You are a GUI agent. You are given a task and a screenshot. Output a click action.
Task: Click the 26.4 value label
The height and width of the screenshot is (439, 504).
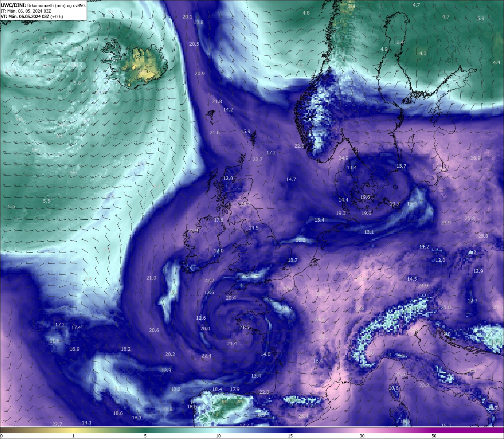click(x=303, y=416)
